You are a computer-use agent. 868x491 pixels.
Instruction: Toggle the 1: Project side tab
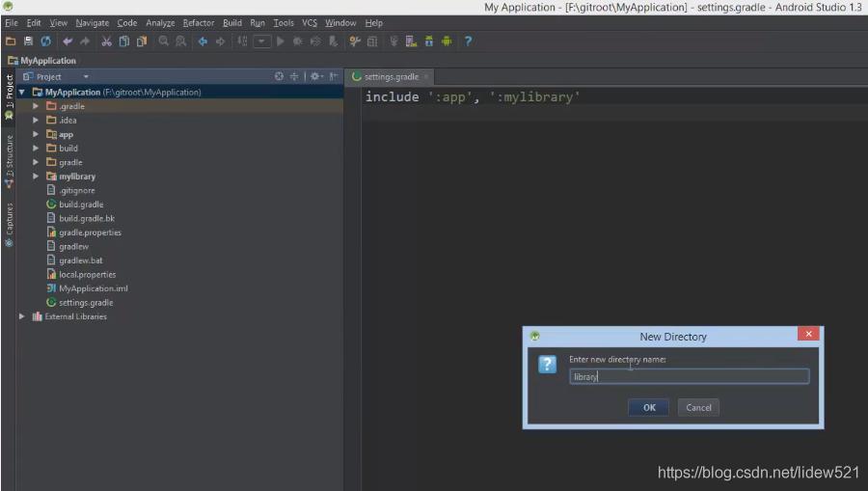point(10,96)
